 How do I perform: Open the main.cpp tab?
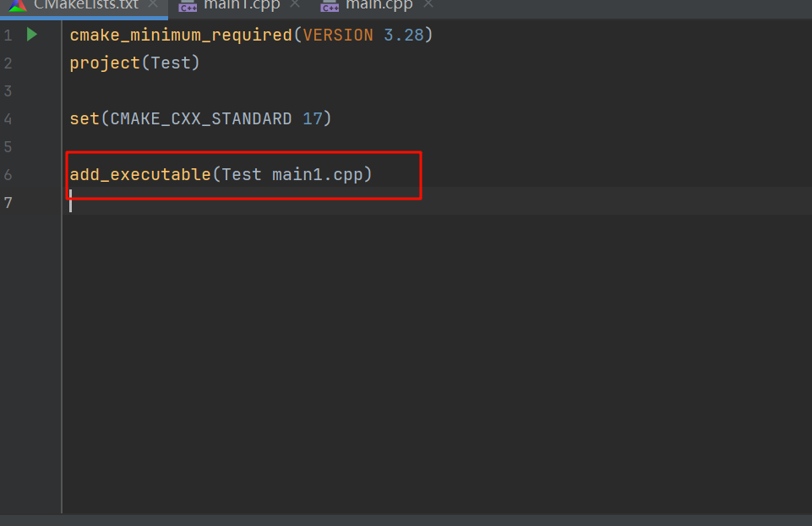click(379, 5)
